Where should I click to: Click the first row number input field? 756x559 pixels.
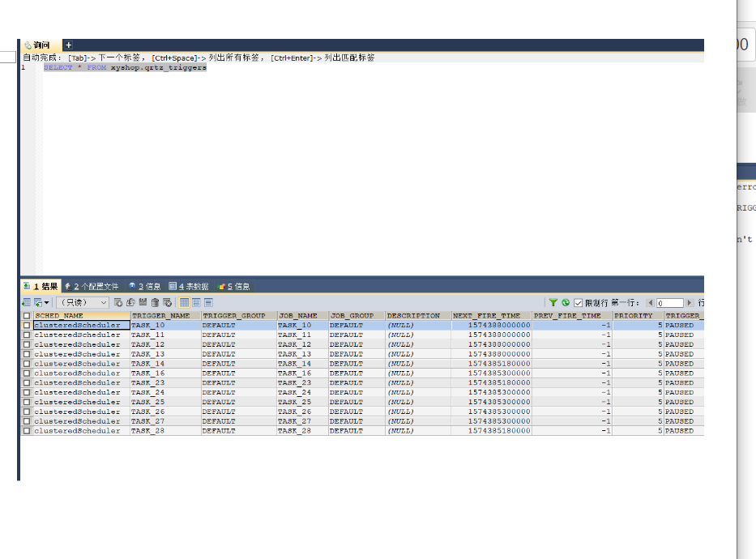tap(669, 303)
